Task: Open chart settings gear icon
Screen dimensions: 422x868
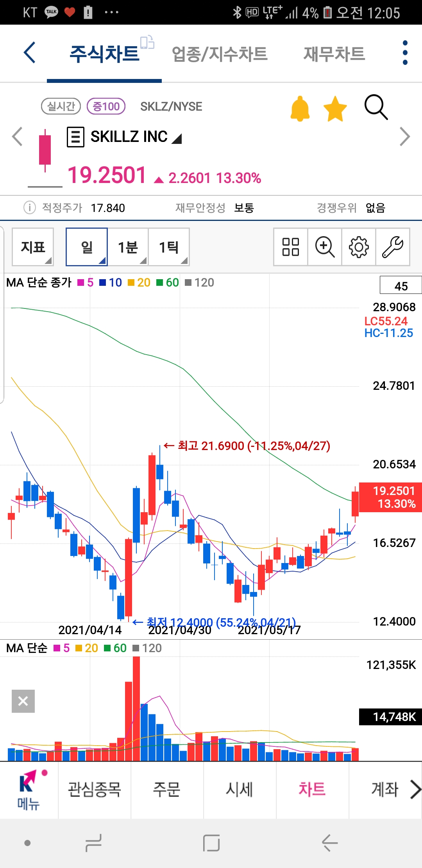Action: [359, 247]
